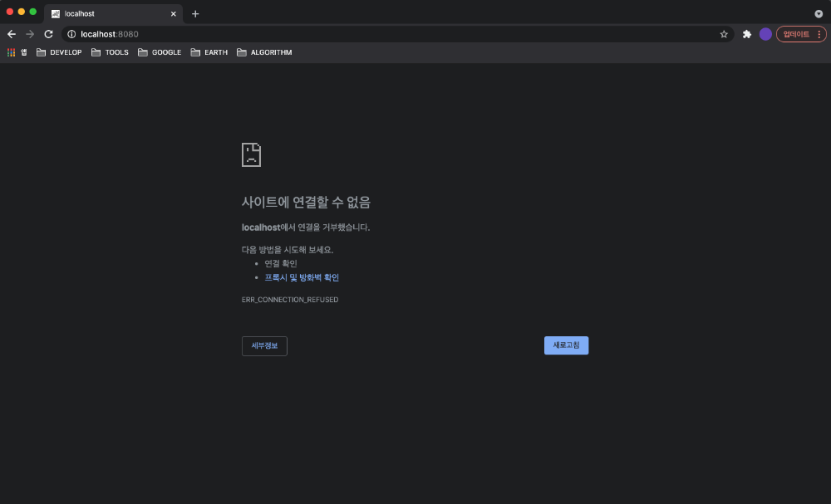831x504 pixels.
Task: Click the 프록시 및 방화벽 확인 link
Action: (x=302, y=277)
